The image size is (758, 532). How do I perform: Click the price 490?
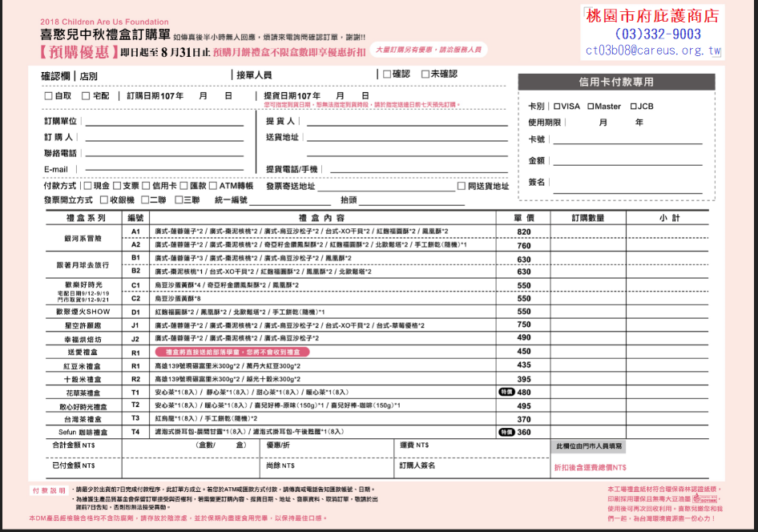[x=524, y=338]
